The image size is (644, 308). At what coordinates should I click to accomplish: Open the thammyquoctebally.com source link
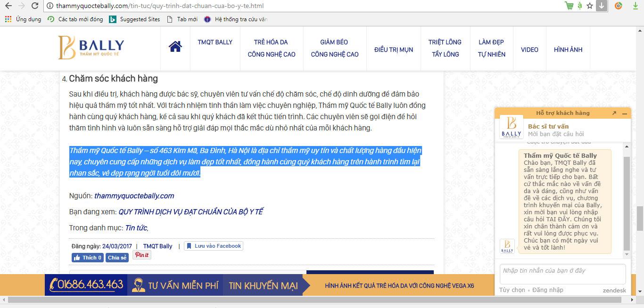(134, 196)
